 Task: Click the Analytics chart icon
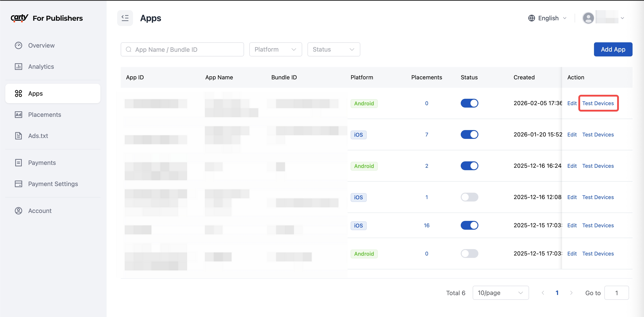pos(19,67)
